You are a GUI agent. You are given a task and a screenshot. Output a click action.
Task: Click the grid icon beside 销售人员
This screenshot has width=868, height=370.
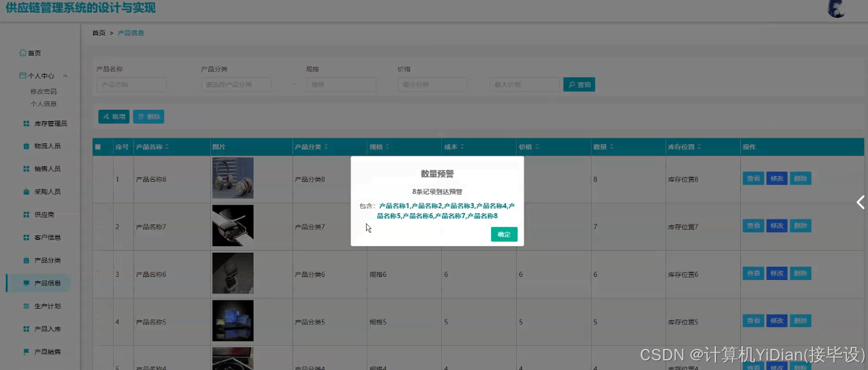[26, 169]
